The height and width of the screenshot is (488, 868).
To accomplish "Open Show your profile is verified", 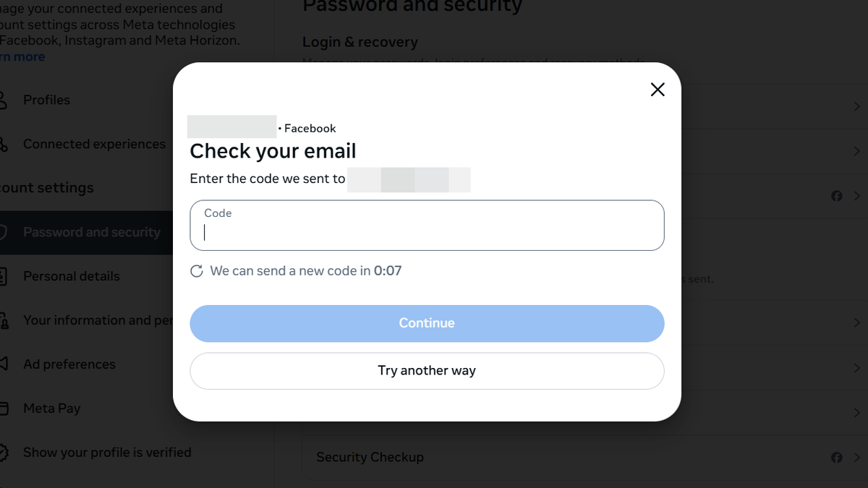I will (107, 452).
